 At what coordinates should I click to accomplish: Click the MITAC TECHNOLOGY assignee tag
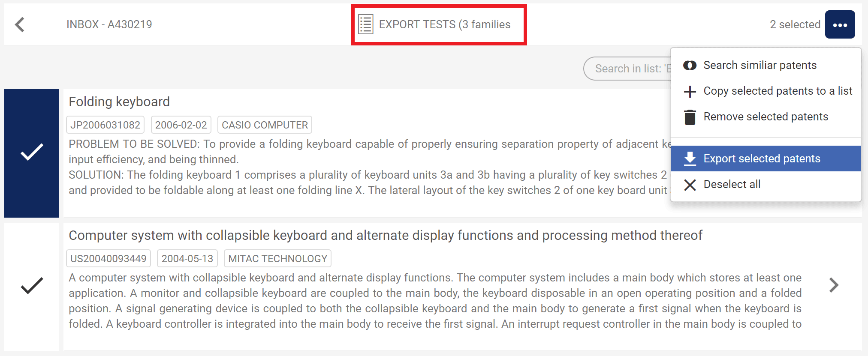pos(277,259)
